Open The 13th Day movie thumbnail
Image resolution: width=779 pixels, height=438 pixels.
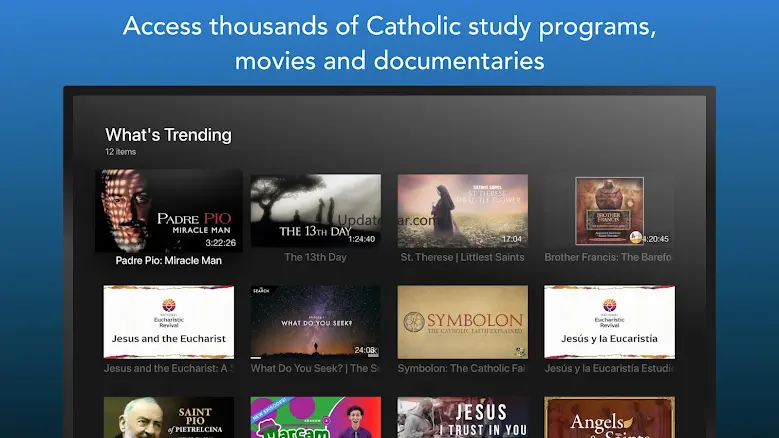316,211
